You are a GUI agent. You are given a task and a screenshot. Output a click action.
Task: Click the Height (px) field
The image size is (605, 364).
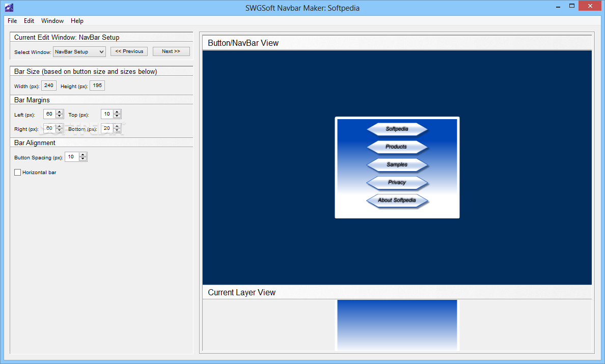point(97,86)
